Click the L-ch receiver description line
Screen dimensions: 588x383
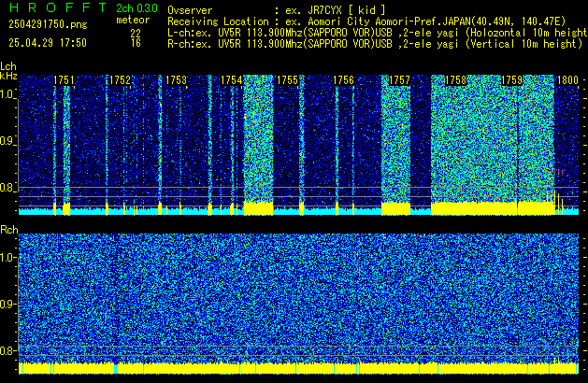tap(378, 33)
